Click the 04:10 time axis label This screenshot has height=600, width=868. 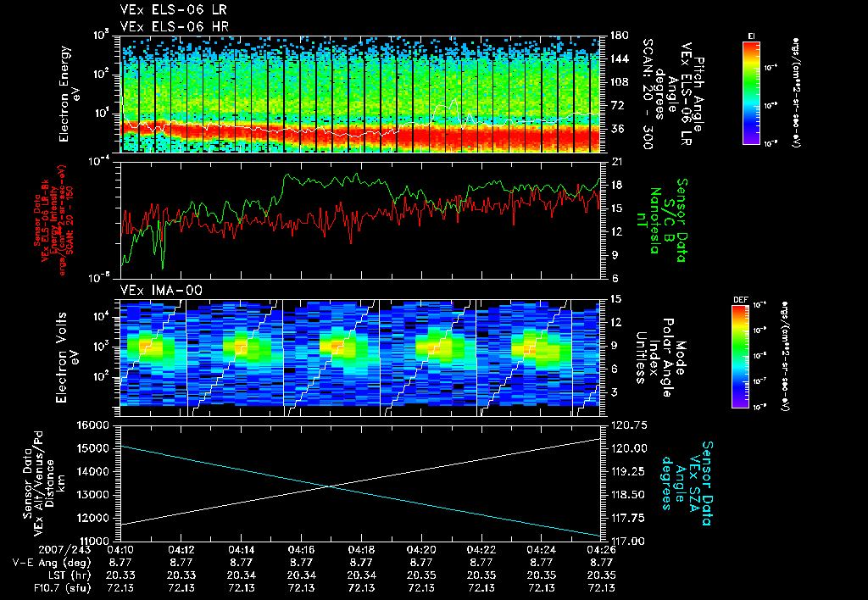click(x=120, y=551)
